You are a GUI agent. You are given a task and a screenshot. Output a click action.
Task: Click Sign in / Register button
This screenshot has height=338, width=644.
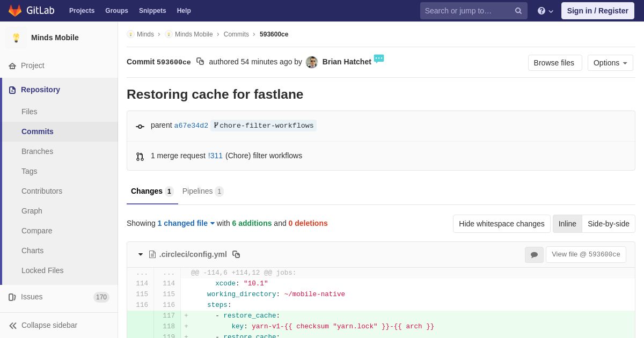point(598,11)
